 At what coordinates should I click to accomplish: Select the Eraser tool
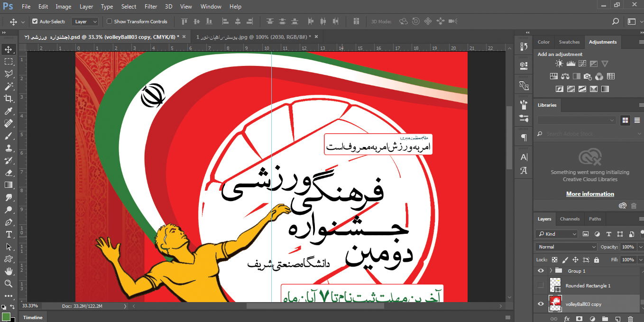[x=8, y=173]
